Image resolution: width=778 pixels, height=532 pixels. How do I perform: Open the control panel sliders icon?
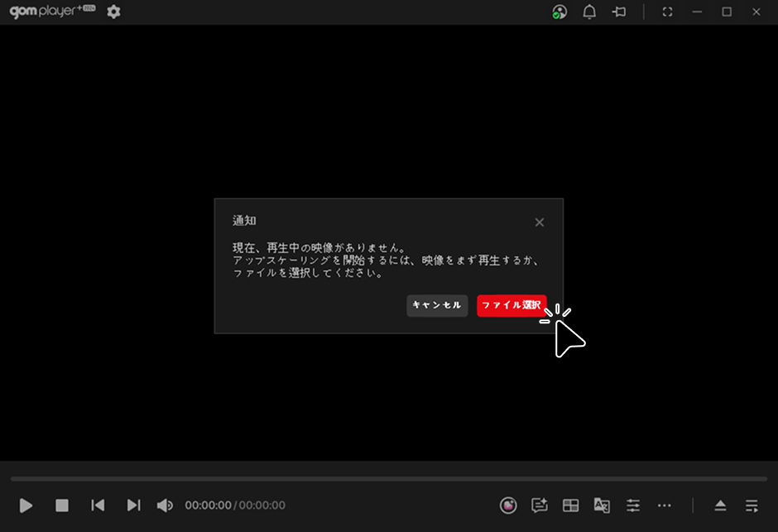(633, 505)
